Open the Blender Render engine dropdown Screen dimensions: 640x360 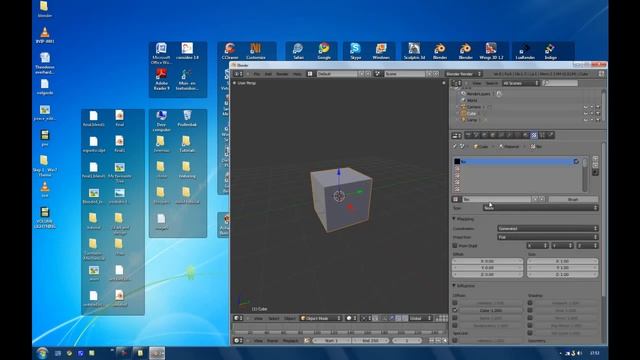[x=463, y=74]
